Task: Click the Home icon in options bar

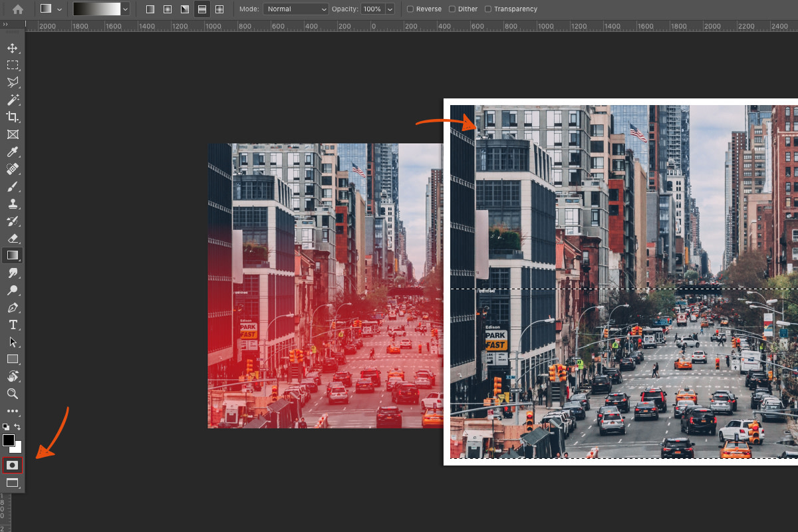Action: pyautogui.click(x=18, y=9)
